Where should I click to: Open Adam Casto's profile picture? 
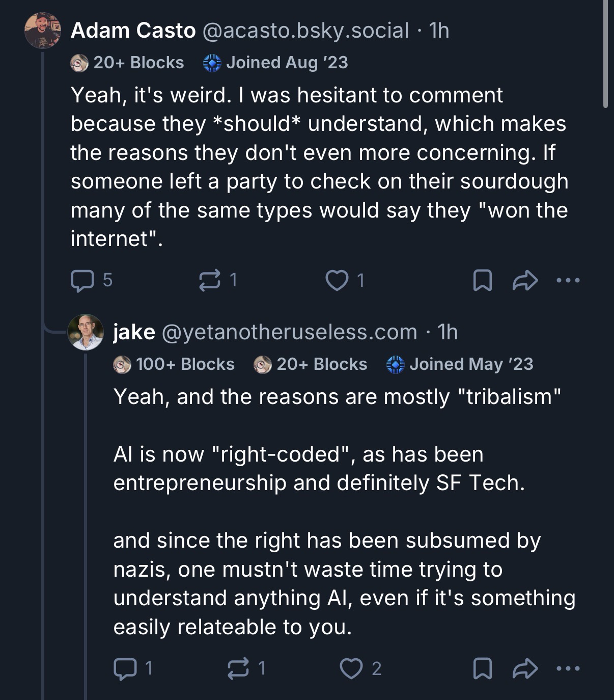tap(43, 31)
